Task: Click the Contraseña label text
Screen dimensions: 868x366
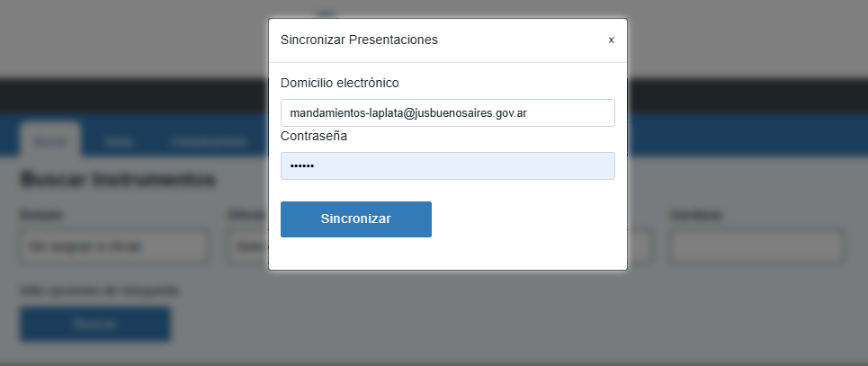Action: [x=314, y=137]
